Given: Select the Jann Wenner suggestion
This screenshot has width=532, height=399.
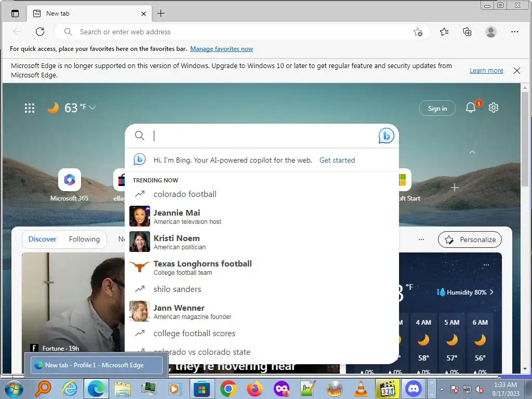Looking at the screenshot, I should pyautogui.click(x=262, y=311).
